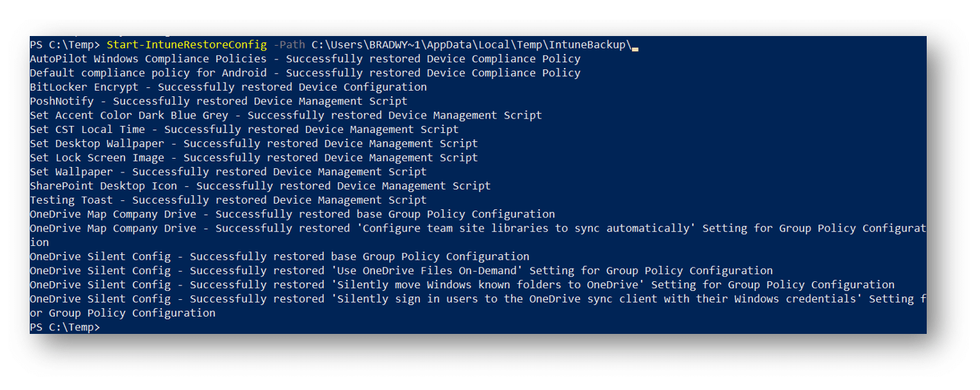The height and width of the screenshot is (390, 980).
Task: Click the Set Wallpaper script line
Action: tap(228, 172)
